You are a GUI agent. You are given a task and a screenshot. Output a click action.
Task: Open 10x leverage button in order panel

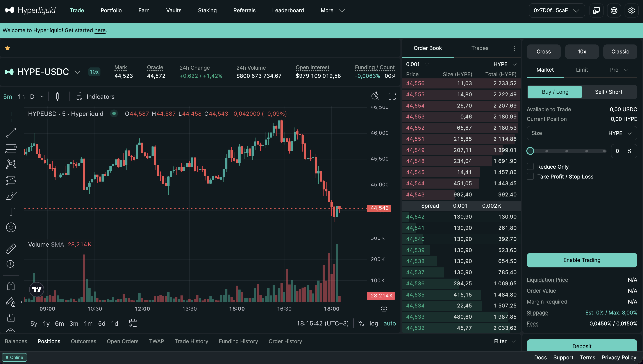point(582,51)
